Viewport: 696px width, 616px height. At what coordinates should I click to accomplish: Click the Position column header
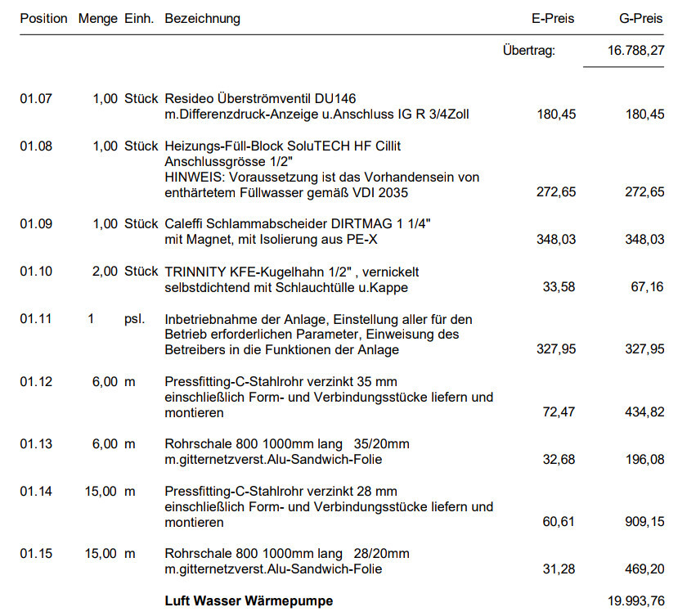(43, 18)
